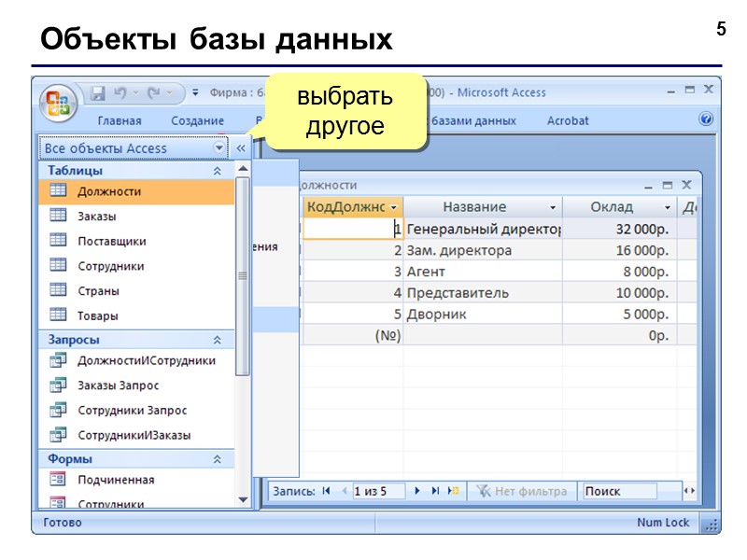
Task: Select the Сотрудники table
Action: [x=136, y=266]
